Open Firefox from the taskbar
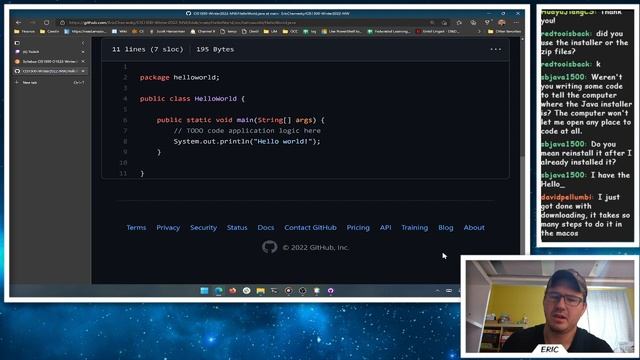 pos(233,291)
